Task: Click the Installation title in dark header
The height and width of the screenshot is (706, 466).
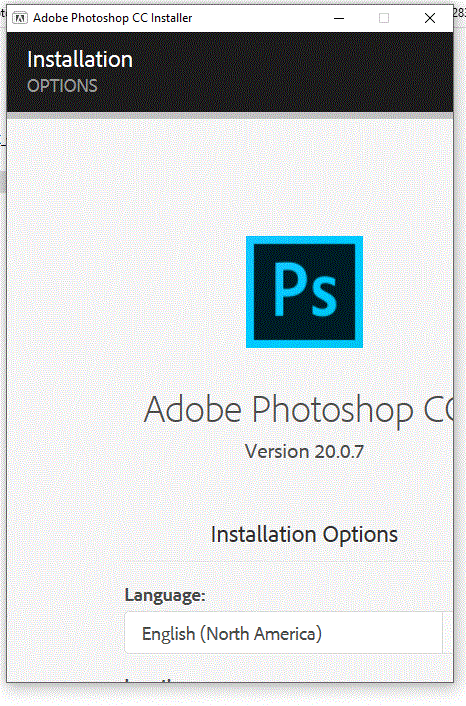Action: click(x=80, y=59)
